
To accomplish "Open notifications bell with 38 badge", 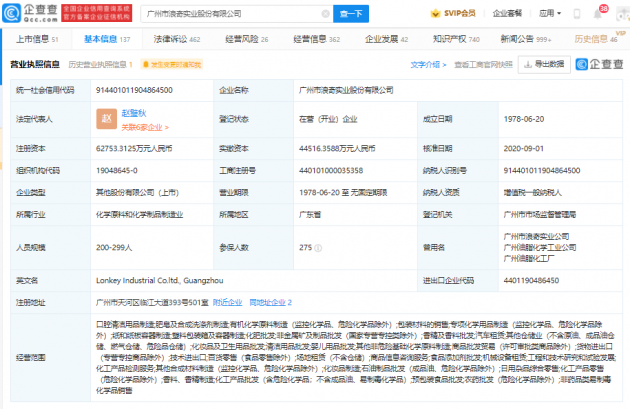I will click(598, 14).
